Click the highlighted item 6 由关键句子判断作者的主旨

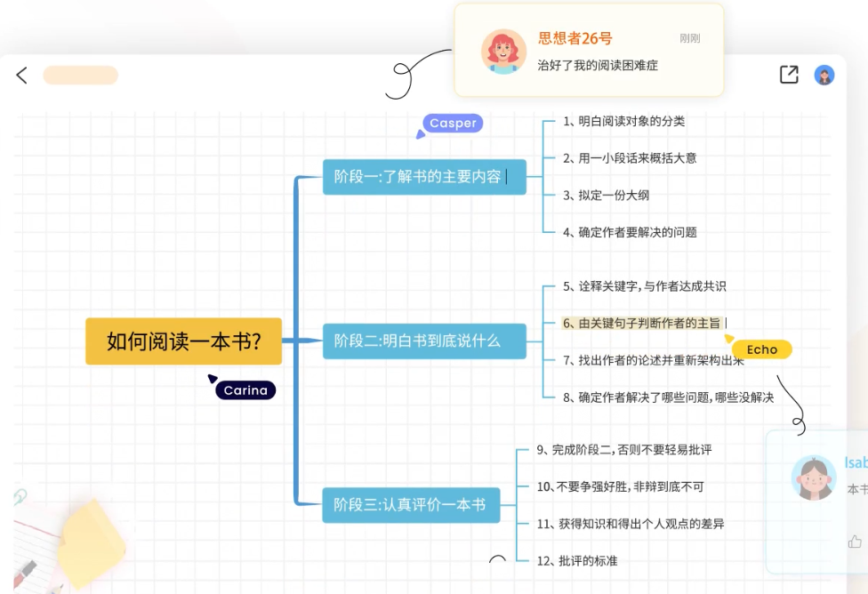[x=641, y=323]
